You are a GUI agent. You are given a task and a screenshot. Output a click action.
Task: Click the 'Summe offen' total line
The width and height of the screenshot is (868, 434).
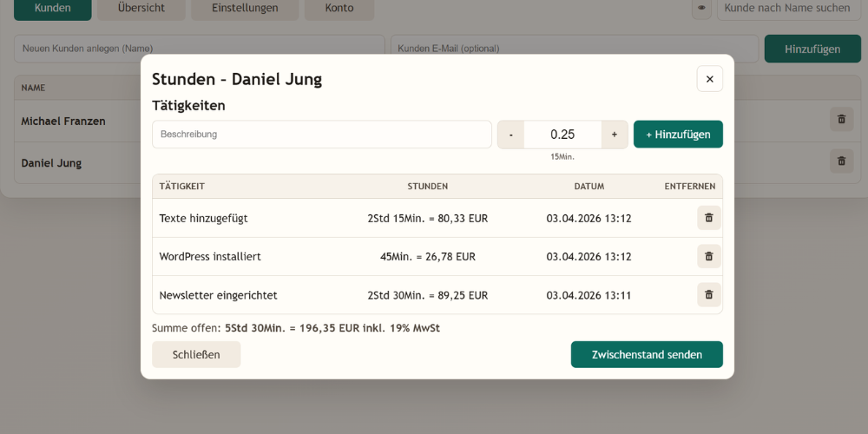point(296,328)
